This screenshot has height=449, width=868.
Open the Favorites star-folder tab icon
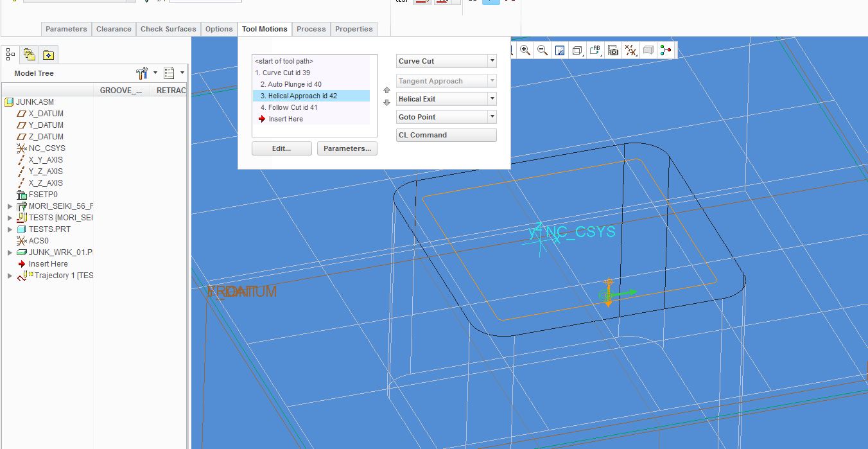click(49, 55)
